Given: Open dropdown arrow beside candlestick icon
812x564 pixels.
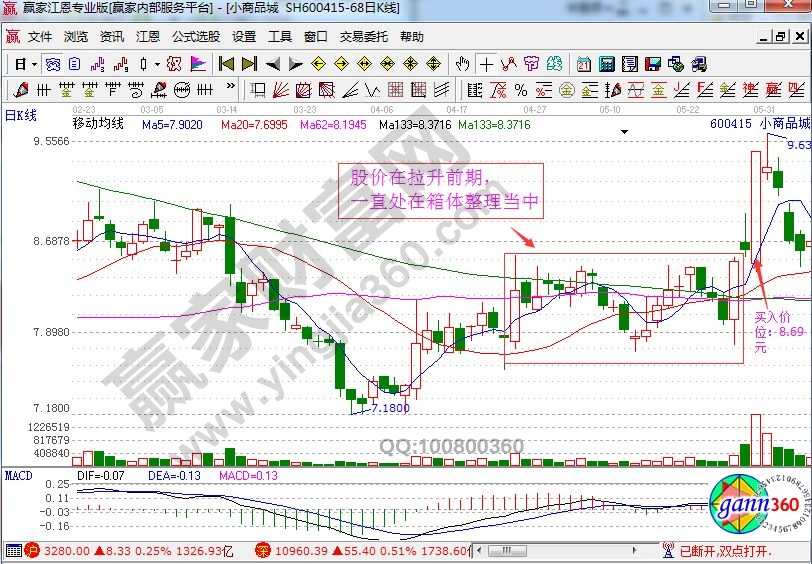Looking at the screenshot, I should 158,64.
